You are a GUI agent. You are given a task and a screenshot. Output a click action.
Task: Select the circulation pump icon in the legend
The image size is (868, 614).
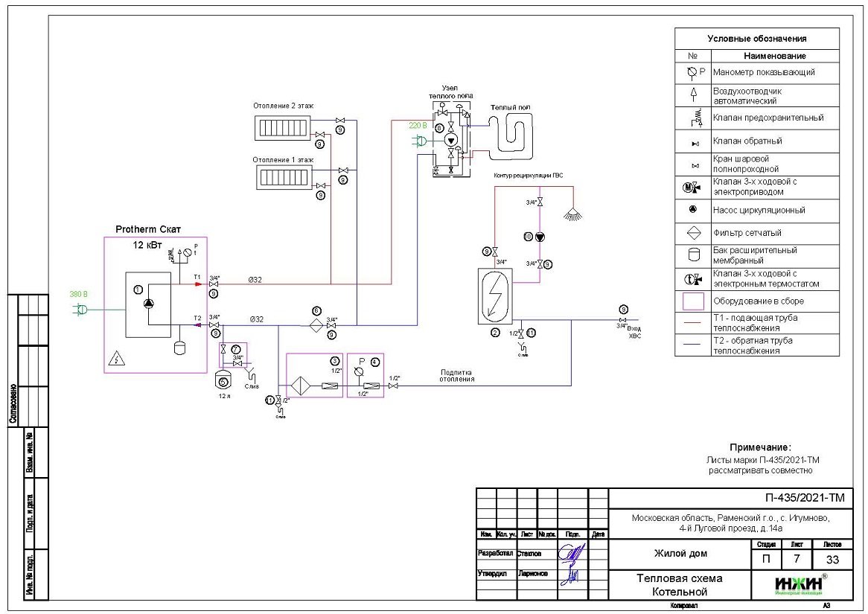(x=693, y=210)
